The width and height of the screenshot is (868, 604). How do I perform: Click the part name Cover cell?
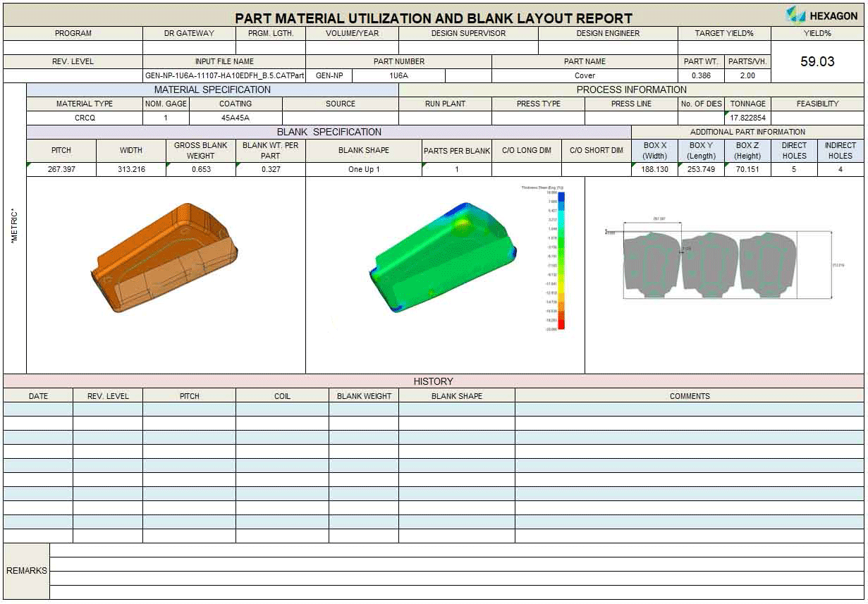click(x=585, y=76)
